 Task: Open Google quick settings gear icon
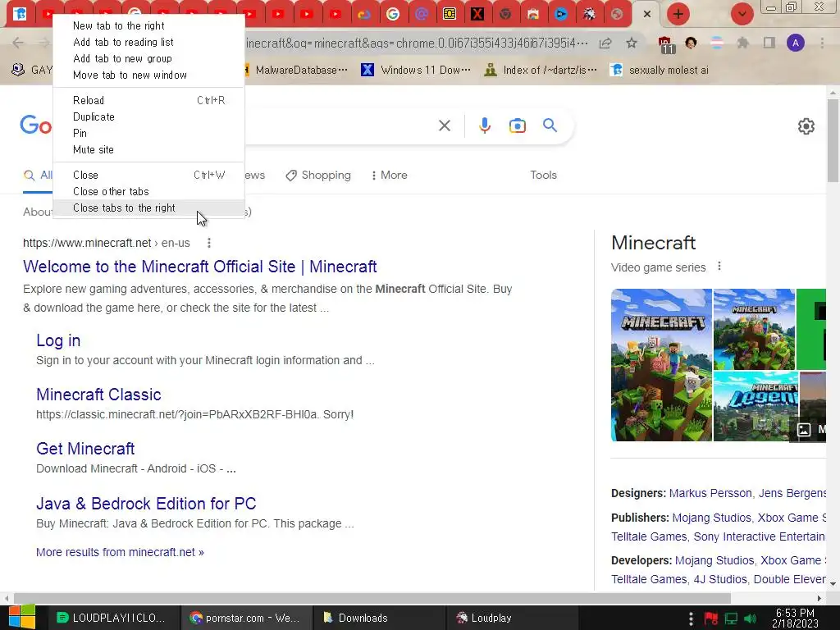point(806,126)
